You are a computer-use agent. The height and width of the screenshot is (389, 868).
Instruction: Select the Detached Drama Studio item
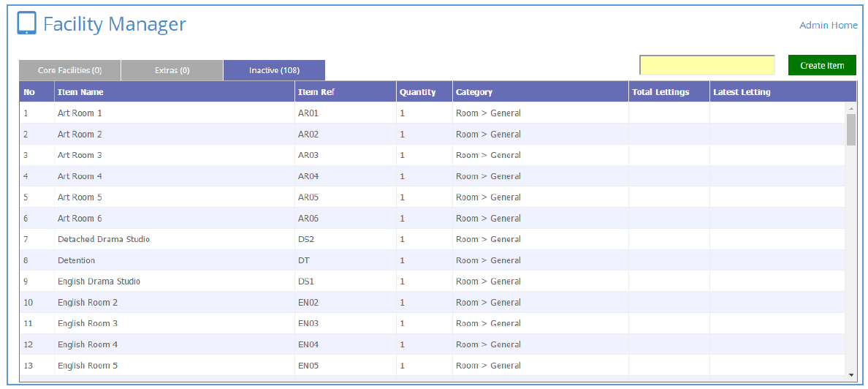click(x=104, y=239)
